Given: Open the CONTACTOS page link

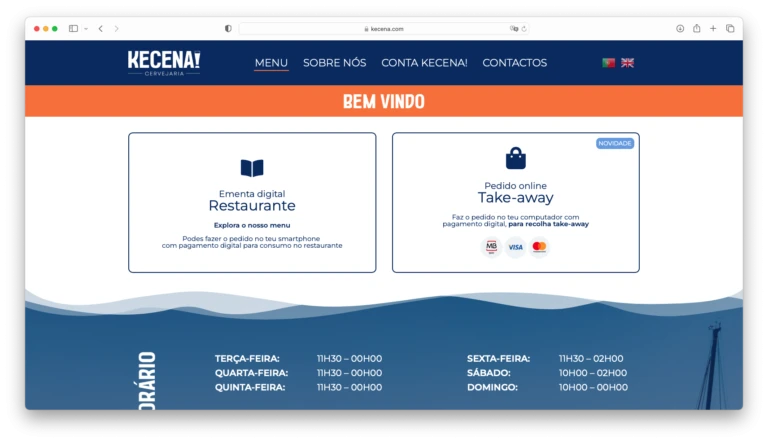Looking at the screenshot, I should [x=514, y=63].
